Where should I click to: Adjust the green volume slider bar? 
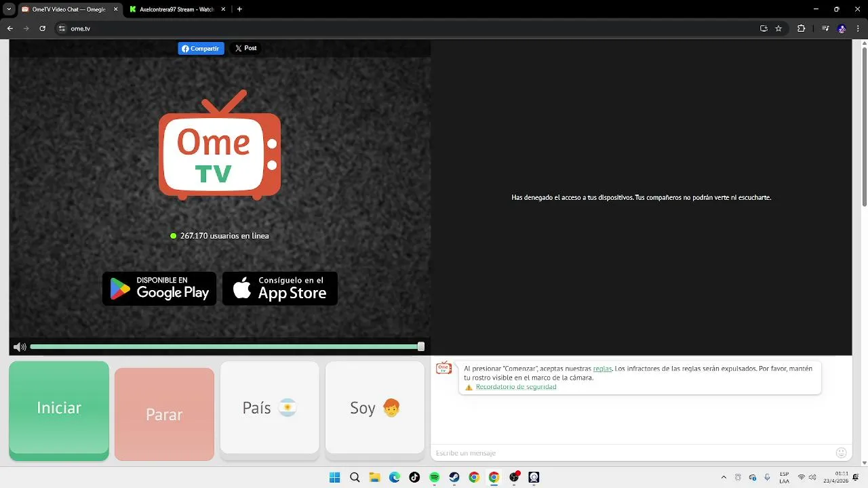[226, 346]
